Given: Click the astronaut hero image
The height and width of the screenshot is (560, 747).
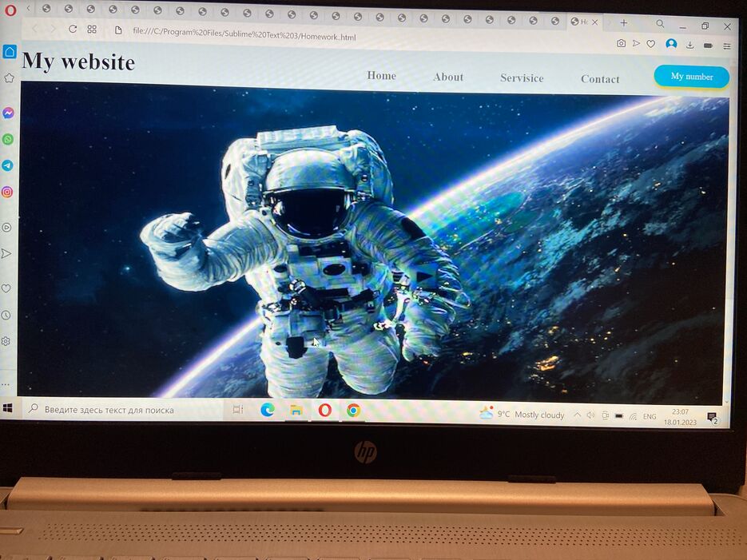Looking at the screenshot, I should 374,243.
